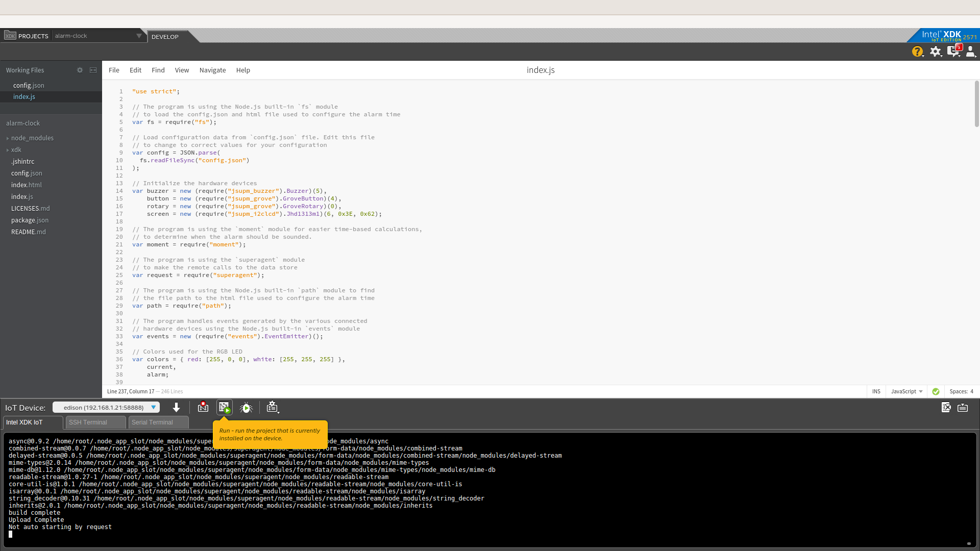
Task: Open the Help menu in editor menubar
Action: pyautogui.click(x=243, y=70)
